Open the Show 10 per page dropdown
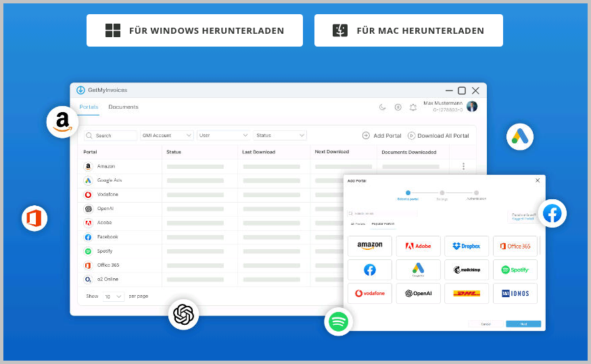Image resolution: width=591 pixels, height=364 pixels. 114,296
